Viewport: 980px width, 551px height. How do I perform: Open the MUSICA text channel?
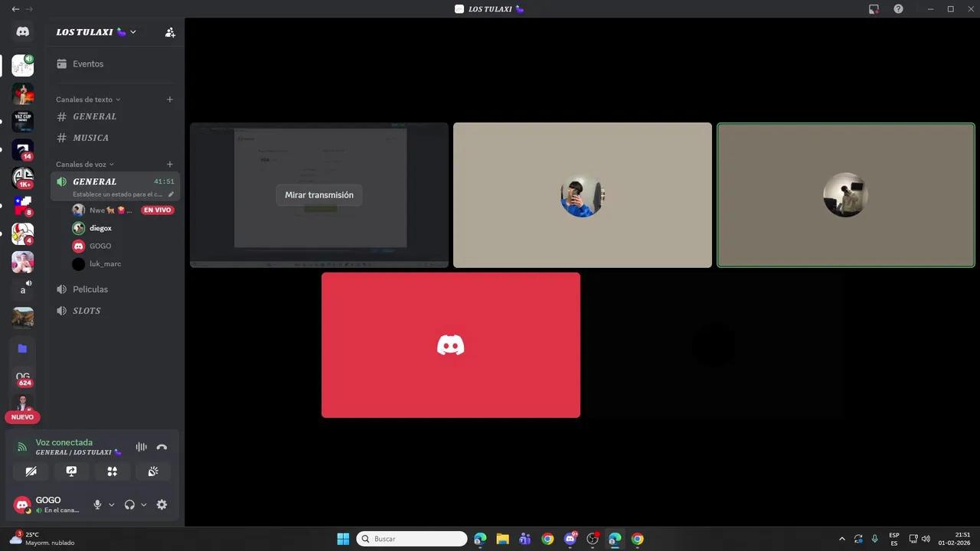pyautogui.click(x=115, y=138)
